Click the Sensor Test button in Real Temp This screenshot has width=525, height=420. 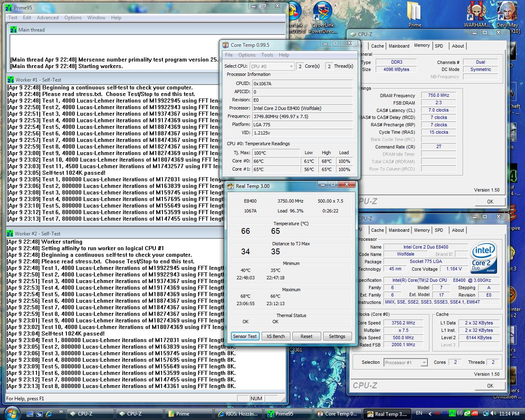point(245,336)
